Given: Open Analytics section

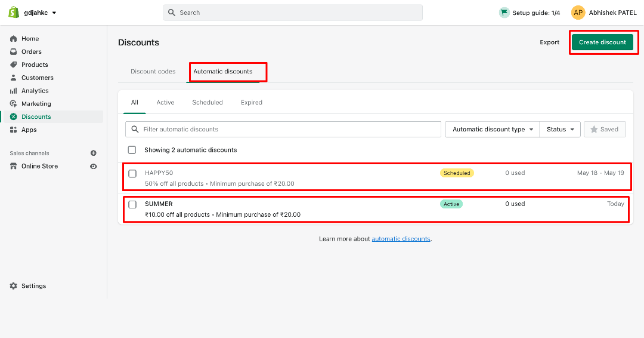Looking at the screenshot, I should (35, 91).
